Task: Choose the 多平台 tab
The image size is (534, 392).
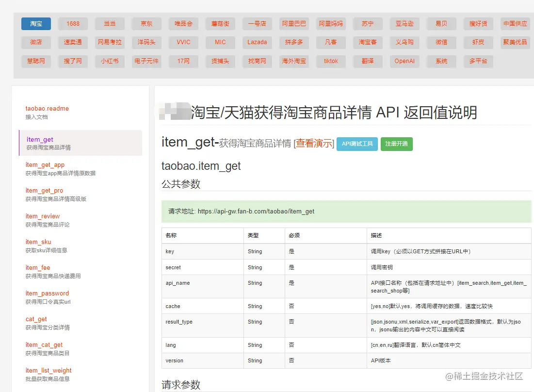Action: pyautogui.click(x=478, y=61)
